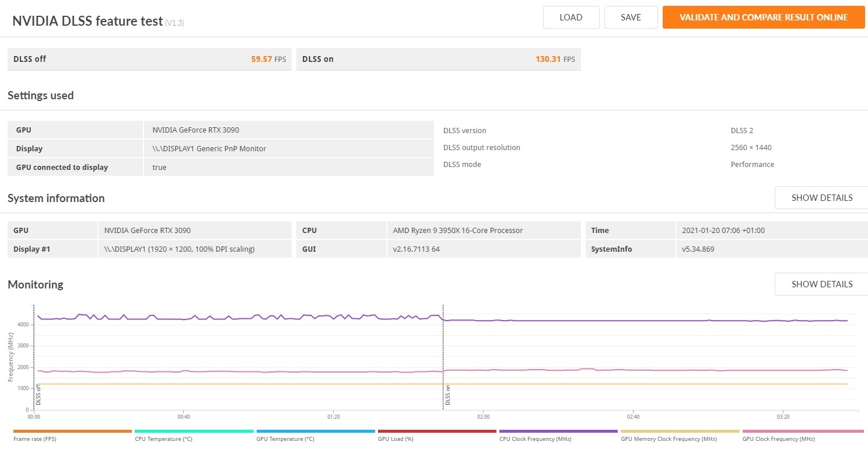Show details for System information

[821, 197]
